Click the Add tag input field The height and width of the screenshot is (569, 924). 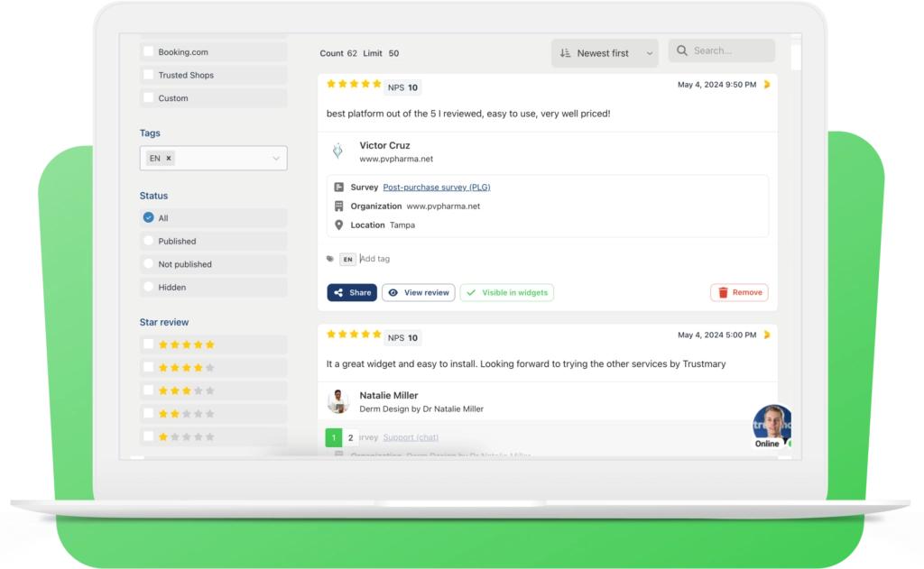coord(375,259)
